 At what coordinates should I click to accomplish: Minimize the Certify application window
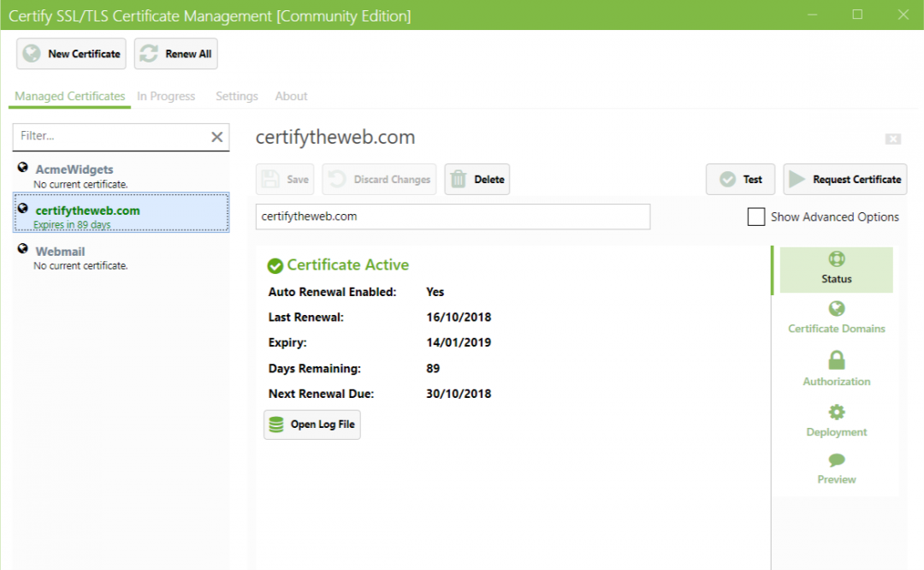812,15
